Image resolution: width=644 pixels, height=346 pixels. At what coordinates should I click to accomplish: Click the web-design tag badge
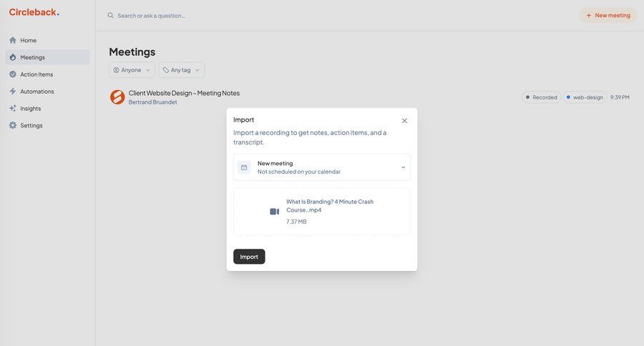click(584, 97)
